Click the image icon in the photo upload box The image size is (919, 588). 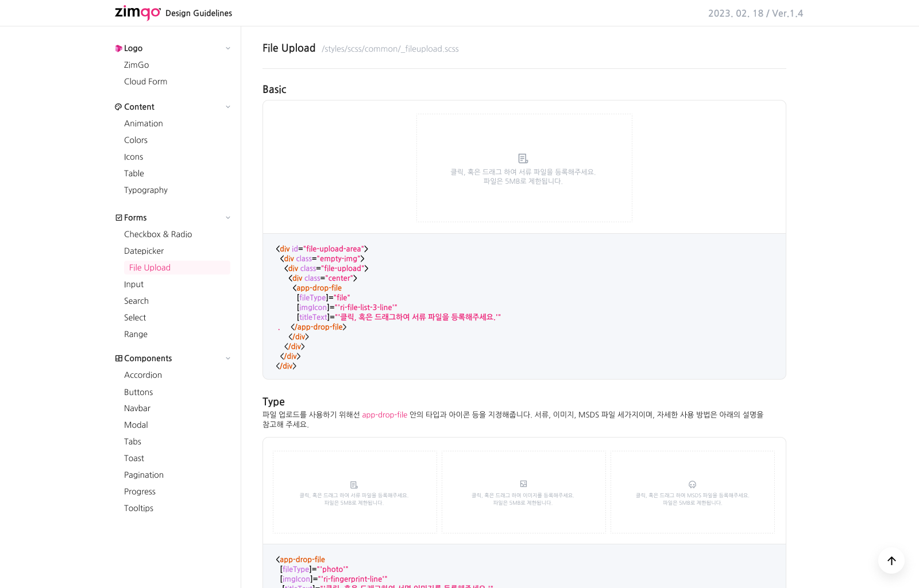[523, 484]
